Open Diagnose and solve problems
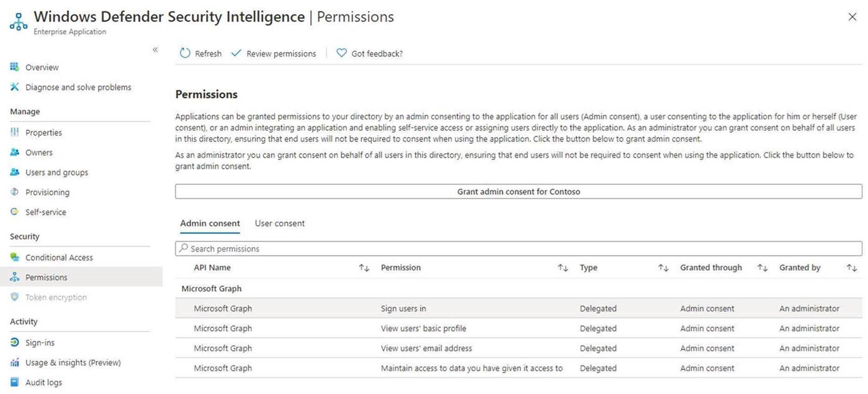The image size is (868, 394). 78,87
